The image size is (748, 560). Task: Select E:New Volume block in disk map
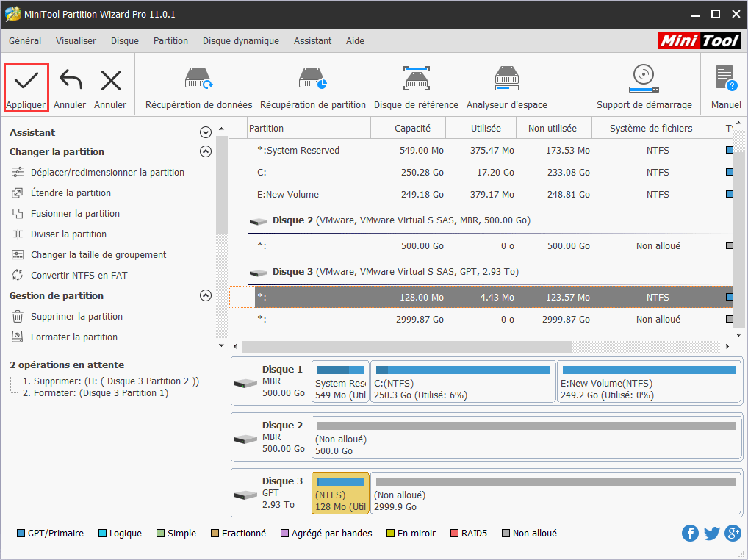649,381
